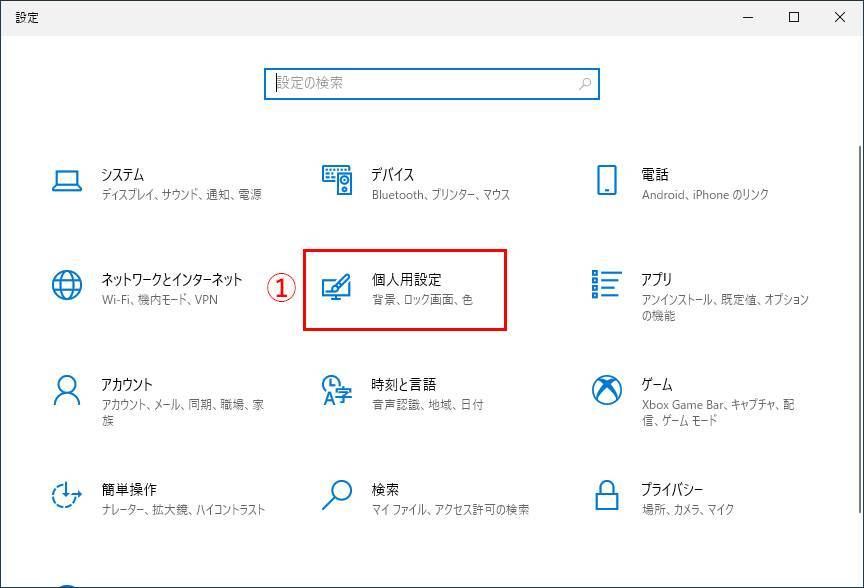
Task: Open the システム laptop icon
Action: pos(67,181)
